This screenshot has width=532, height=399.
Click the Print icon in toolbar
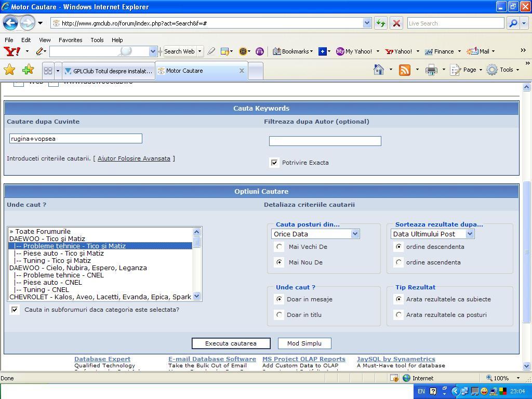[x=431, y=70]
